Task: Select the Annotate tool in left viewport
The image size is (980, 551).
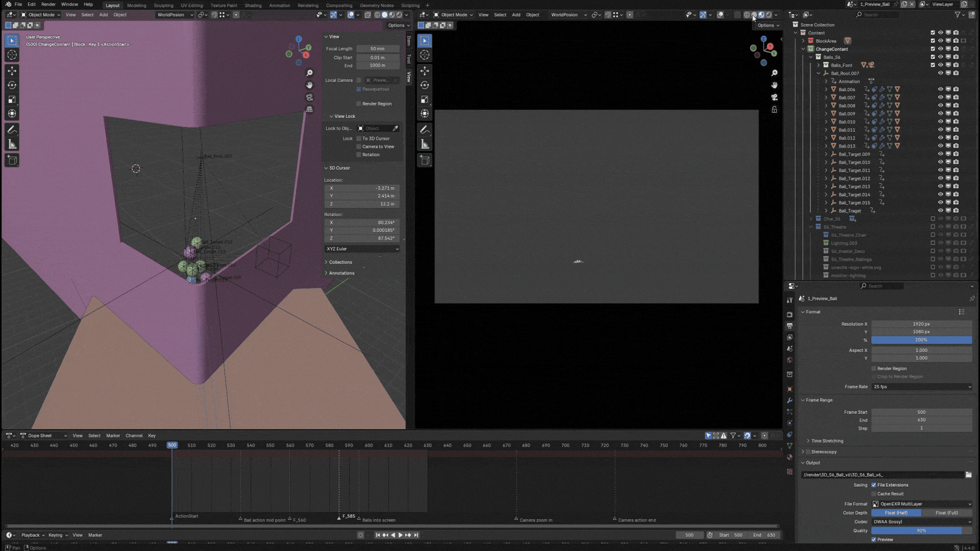Action: coord(12,130)
